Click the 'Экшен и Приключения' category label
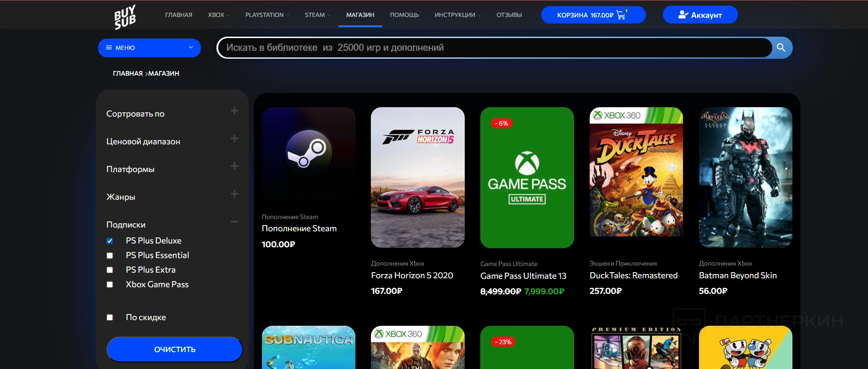This screenshot has width=868, height=369. click(623, 264)
